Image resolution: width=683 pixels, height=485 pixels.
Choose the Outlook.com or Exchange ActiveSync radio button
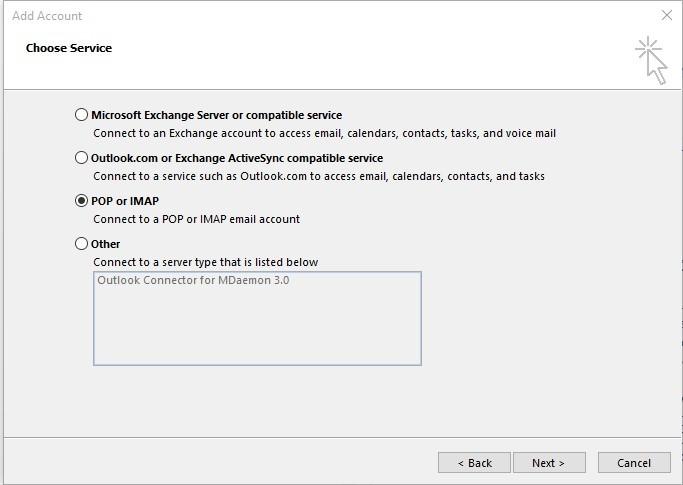pos(81,157)
